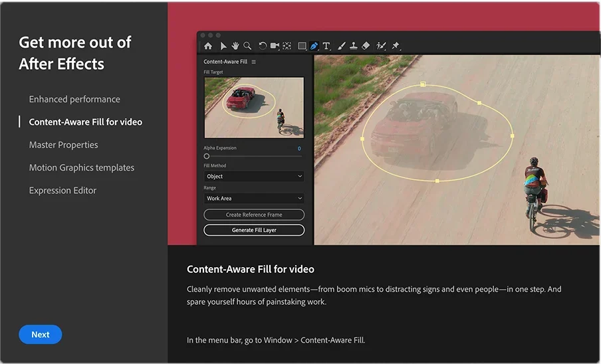Click the Content-Aware Fill panel title
The height and width of the screenshot is (364, 601).
pos(225,62)
